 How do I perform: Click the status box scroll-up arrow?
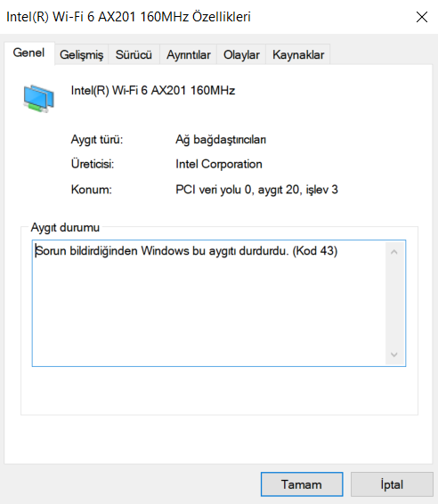point(394,252)
